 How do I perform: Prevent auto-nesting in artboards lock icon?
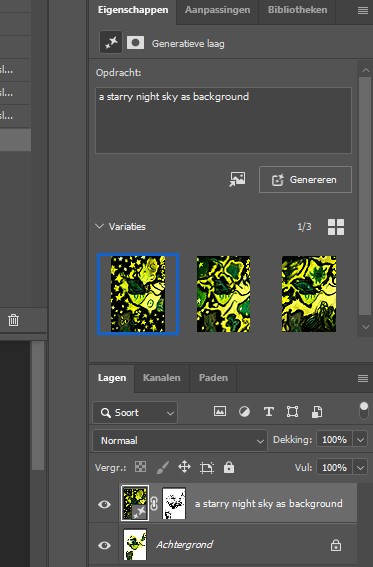pos(207,468)
